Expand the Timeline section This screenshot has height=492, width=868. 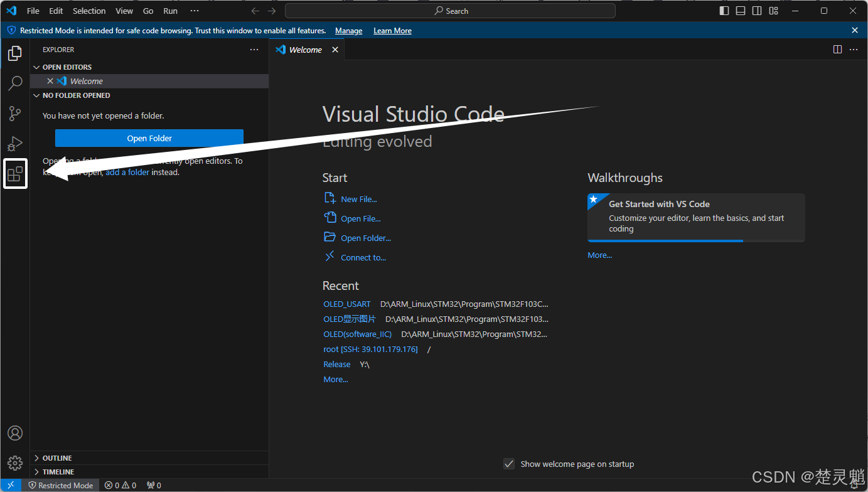tap(149, 472)
